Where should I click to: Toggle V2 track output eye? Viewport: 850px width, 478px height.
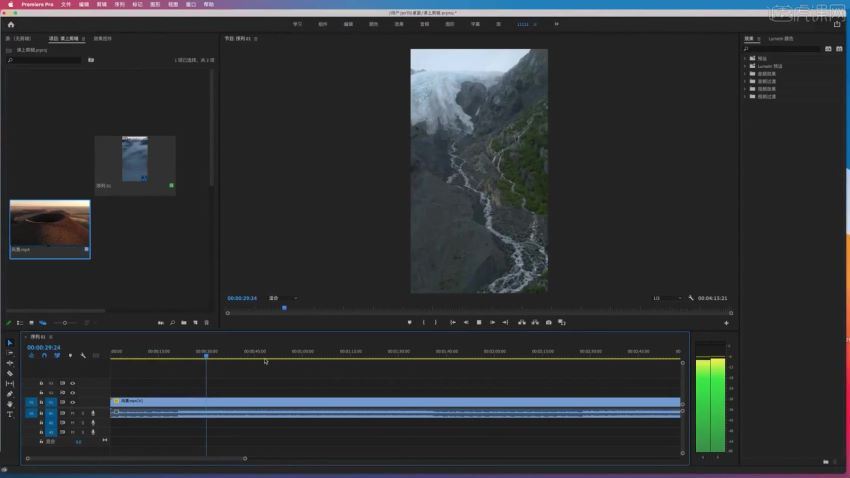pos(73,393)
